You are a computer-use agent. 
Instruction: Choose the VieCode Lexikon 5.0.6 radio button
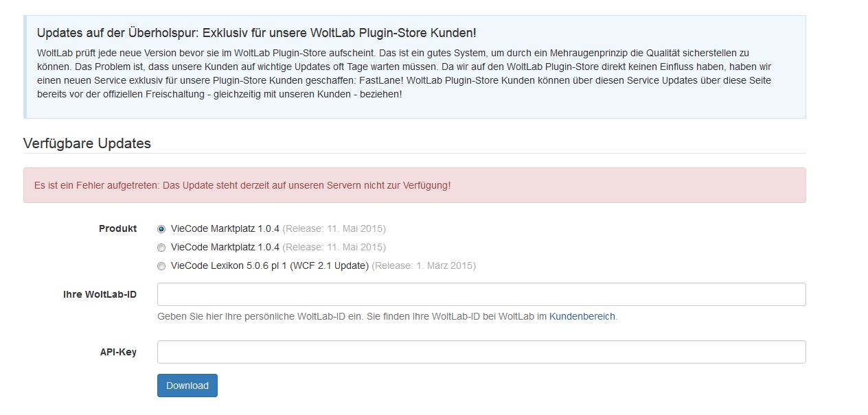(x=161, y=266)
